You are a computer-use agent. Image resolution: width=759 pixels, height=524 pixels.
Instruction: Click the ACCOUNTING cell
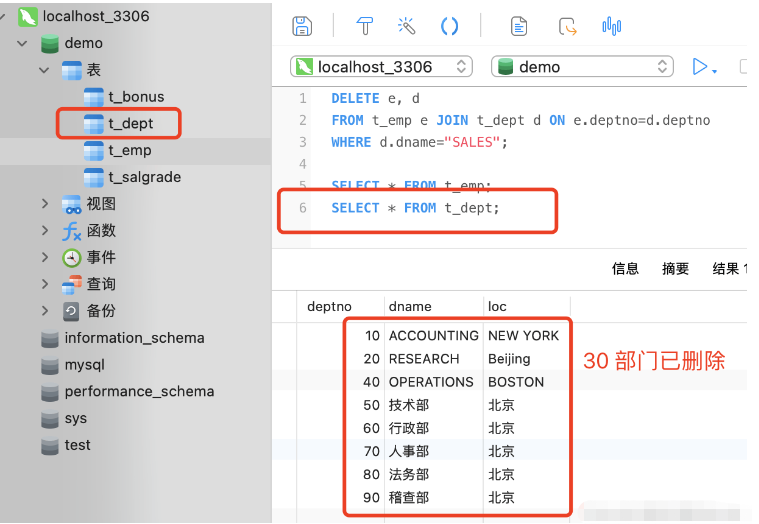[433, 336]
